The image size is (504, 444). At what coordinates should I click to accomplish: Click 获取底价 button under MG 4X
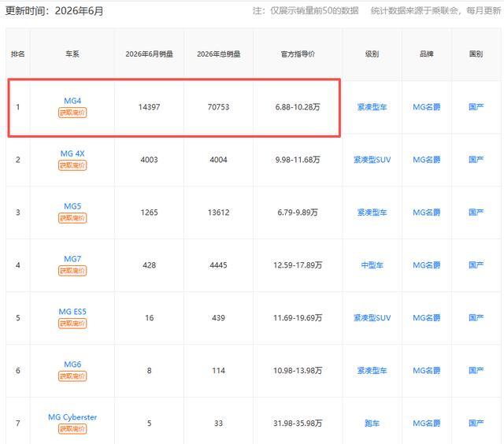[x=72, y=165]
